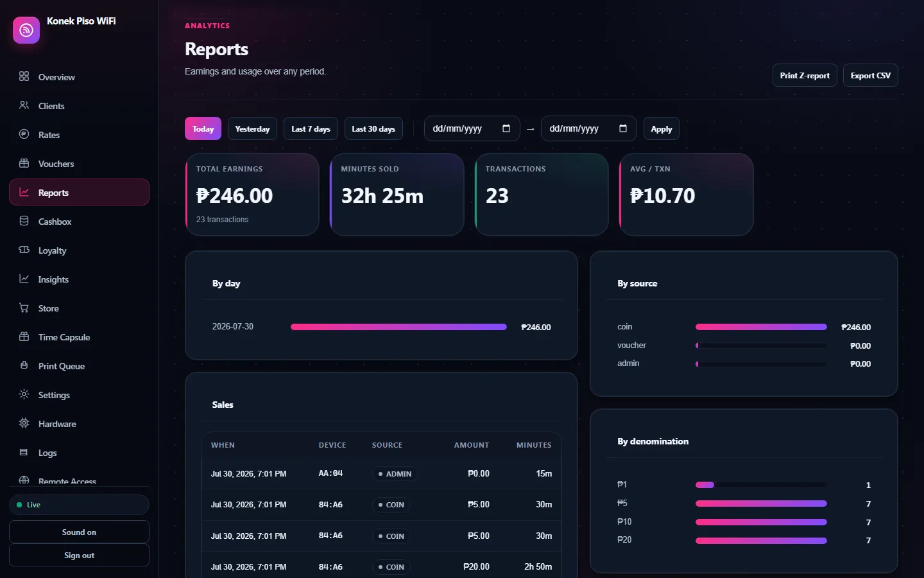Toggle the Sound on button
The width and height of the screenshot is (924, 578).
[x=79, y=532]
